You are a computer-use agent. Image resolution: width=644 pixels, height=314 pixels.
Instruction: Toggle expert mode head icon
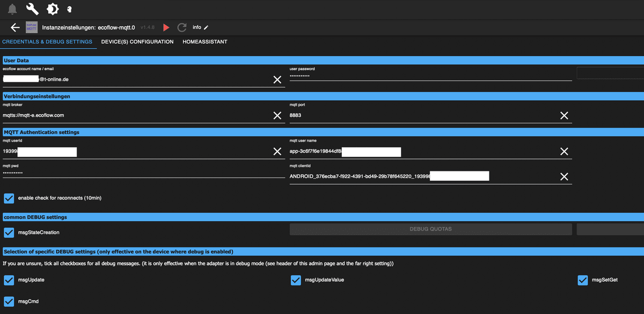(x=69, y=9)
